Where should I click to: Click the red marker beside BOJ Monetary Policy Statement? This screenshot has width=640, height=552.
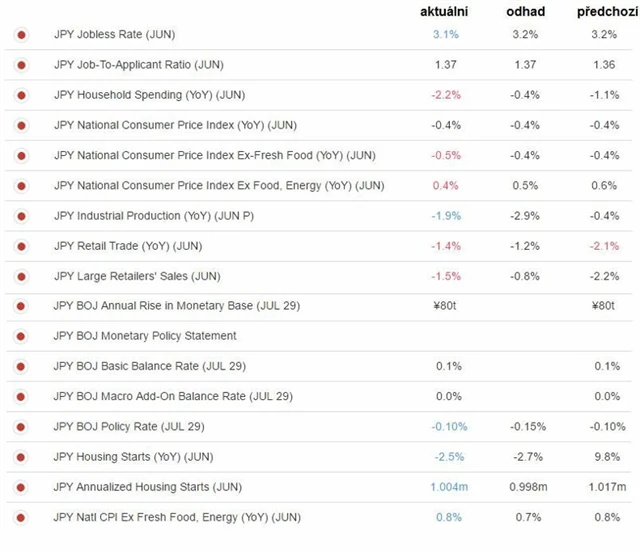click(x=21, y=336)
